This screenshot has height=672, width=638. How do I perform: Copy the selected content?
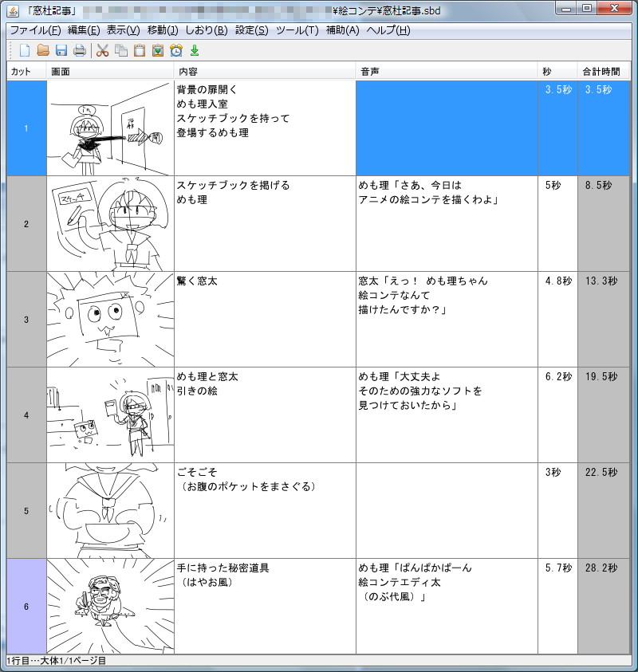(x=120, y=49)
